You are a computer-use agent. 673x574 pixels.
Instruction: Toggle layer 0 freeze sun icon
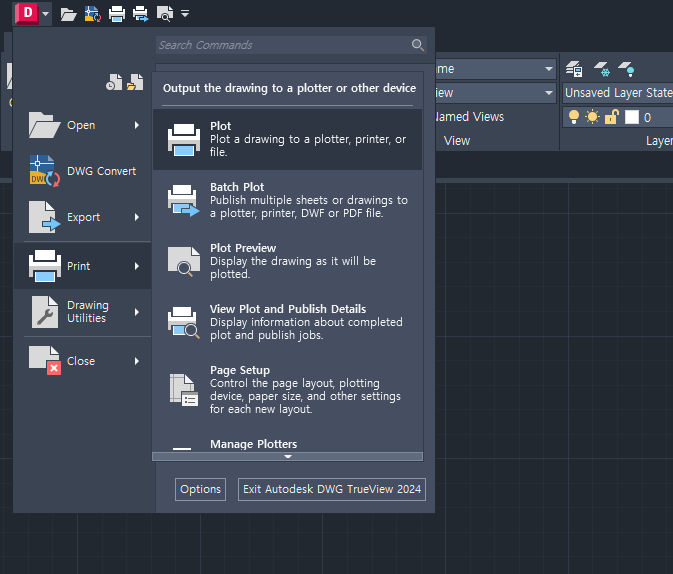tap(592, 117)
